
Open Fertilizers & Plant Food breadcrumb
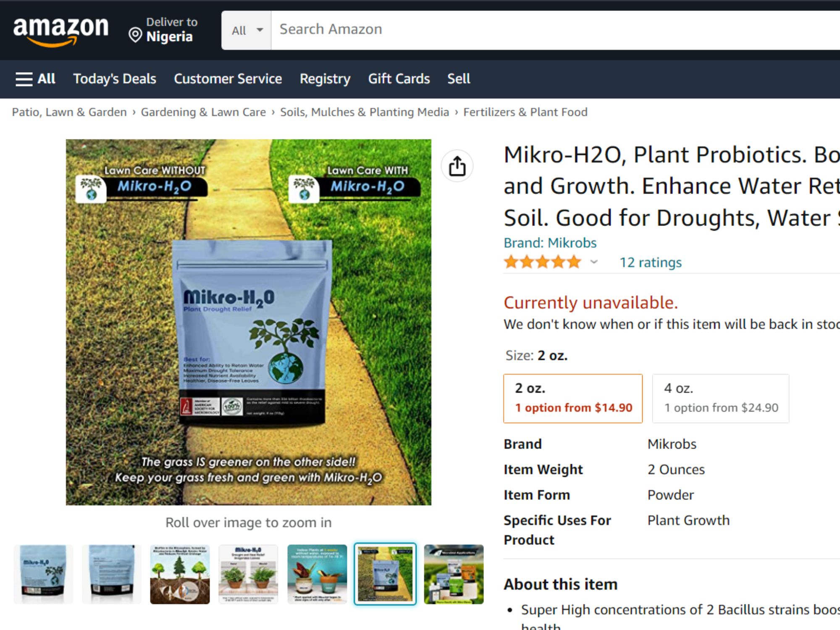(525, 112)
